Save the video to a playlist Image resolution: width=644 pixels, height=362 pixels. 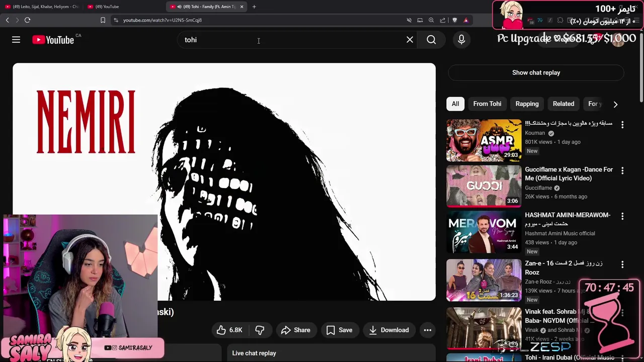pos(339,330)
